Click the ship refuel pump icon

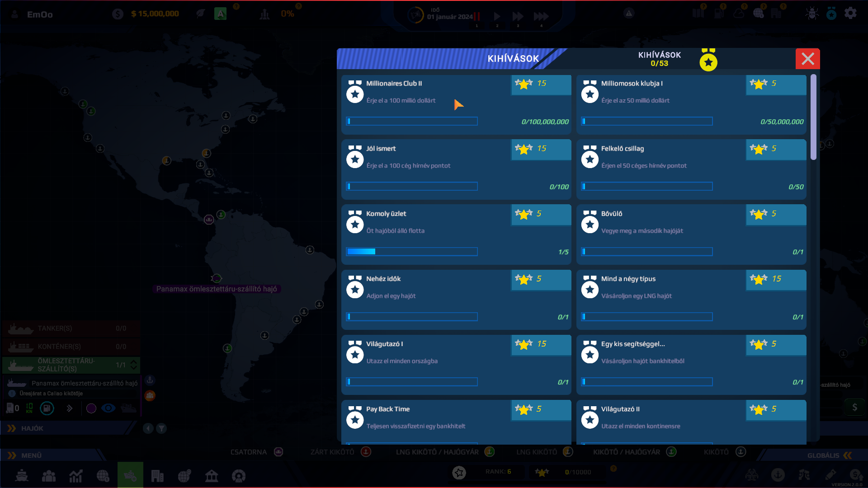47,408
